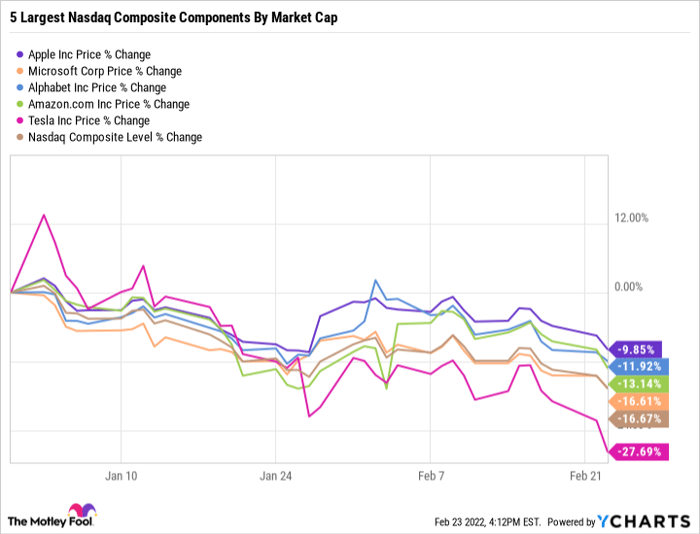Click the brown Nasdaq Composite legend dot
Screen dimensions: 700x534
tap(21, 137)
